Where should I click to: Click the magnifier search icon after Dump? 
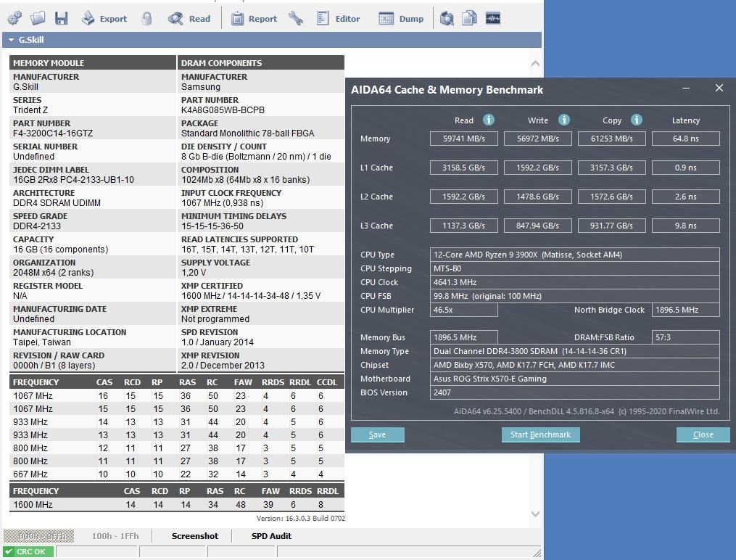[447, 18]
